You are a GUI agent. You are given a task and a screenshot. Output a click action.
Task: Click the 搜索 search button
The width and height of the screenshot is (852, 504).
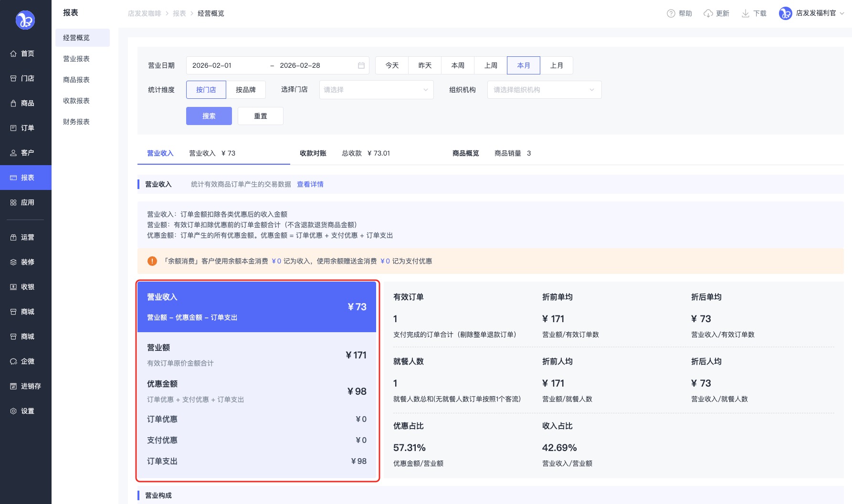209,116
